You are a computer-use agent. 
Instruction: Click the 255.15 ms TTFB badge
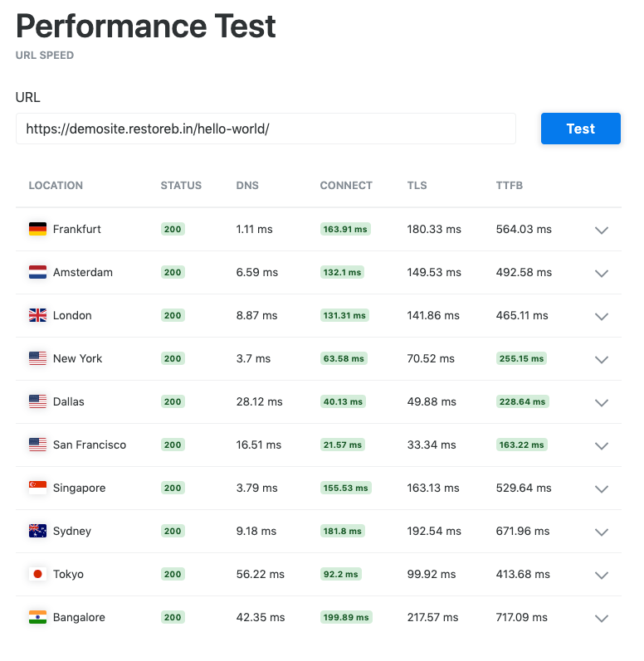tap(521, 358)
